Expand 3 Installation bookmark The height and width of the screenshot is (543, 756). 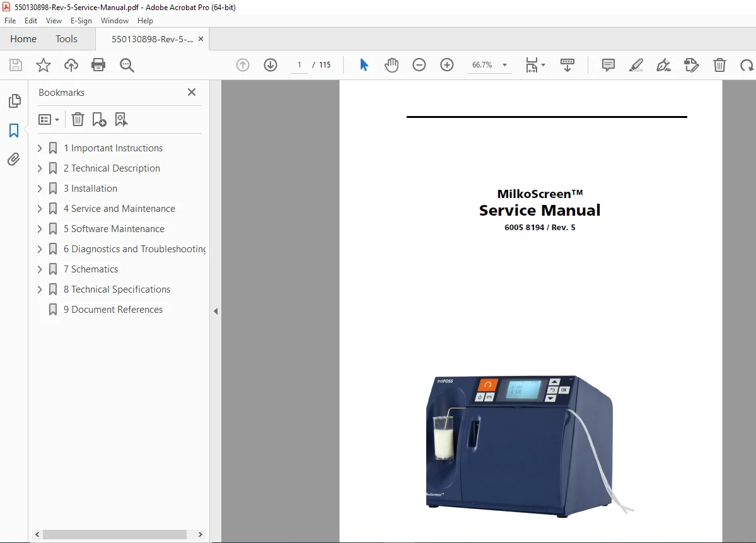click(40, 189)
